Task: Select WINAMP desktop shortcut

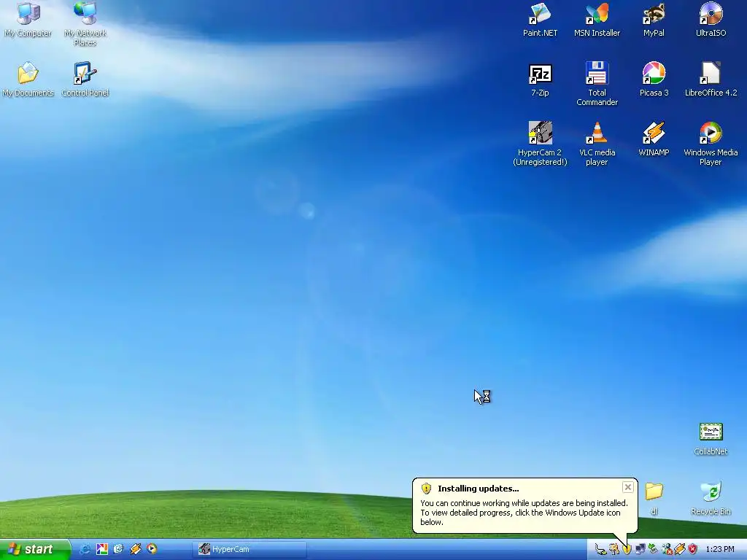Action: click(654, 139)
